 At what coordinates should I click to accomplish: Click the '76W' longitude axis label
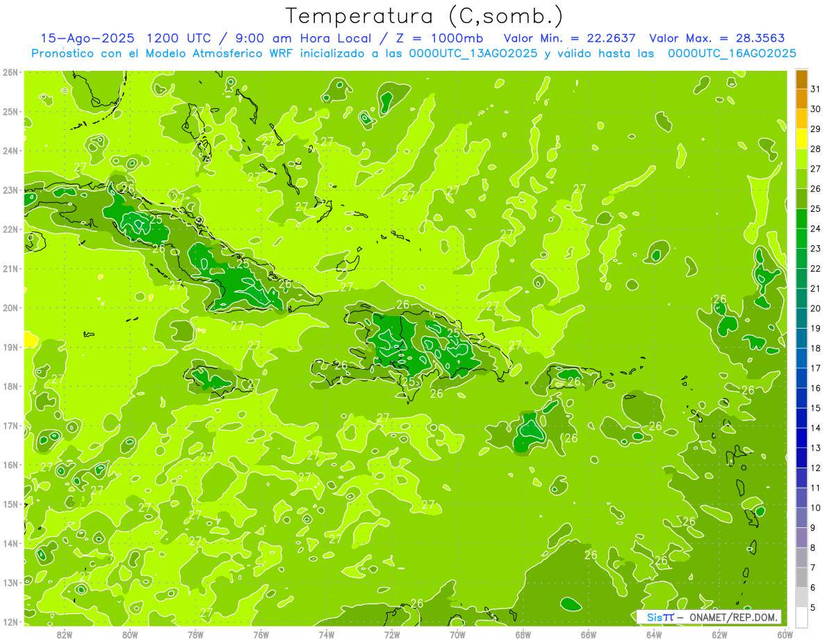tap(261, 634)
